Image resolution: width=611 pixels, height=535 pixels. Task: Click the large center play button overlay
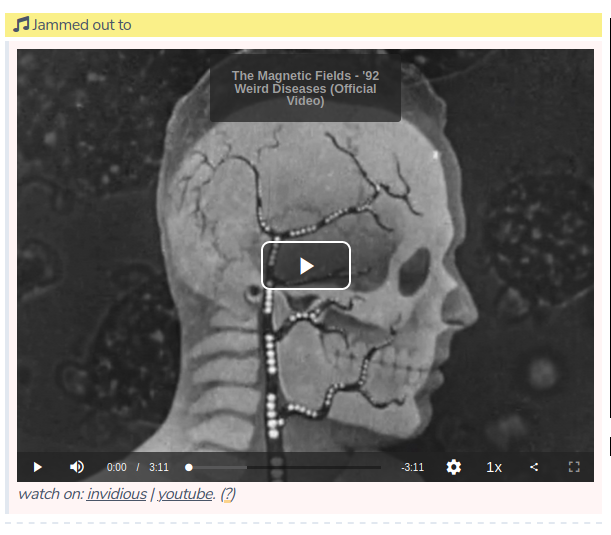(306, 266)
